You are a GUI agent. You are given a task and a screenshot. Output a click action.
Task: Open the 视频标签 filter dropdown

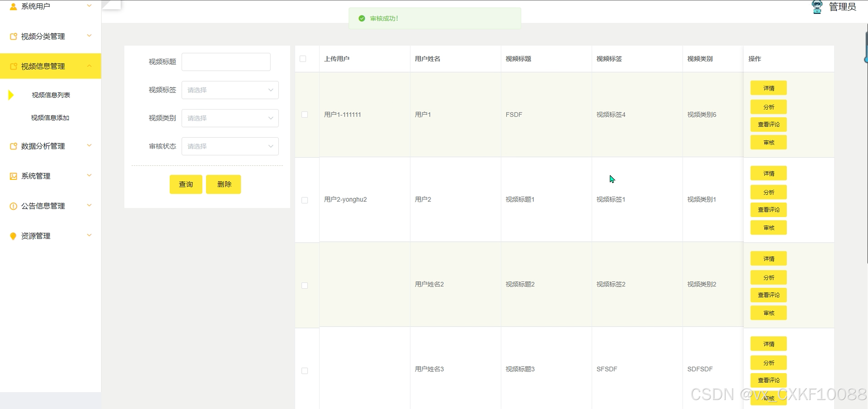230,90
